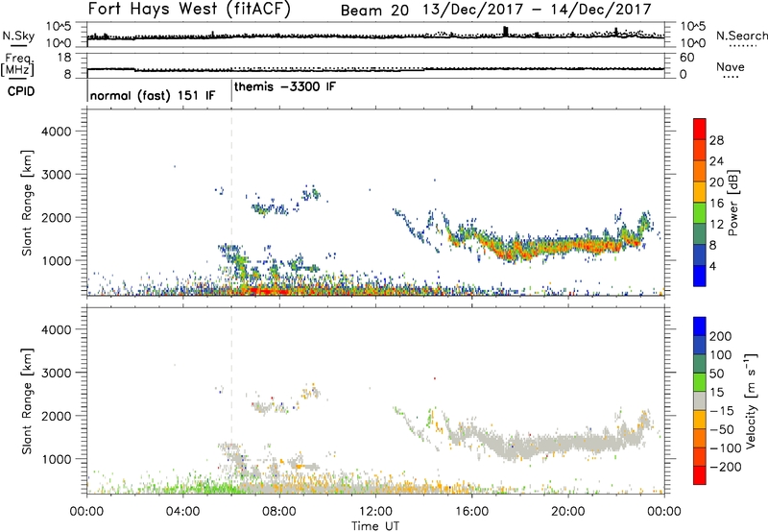The width and height of the screenshot is (768, 532).
Task: Click the 1000 tick in the velocity panel
Action: click(56, 459)
